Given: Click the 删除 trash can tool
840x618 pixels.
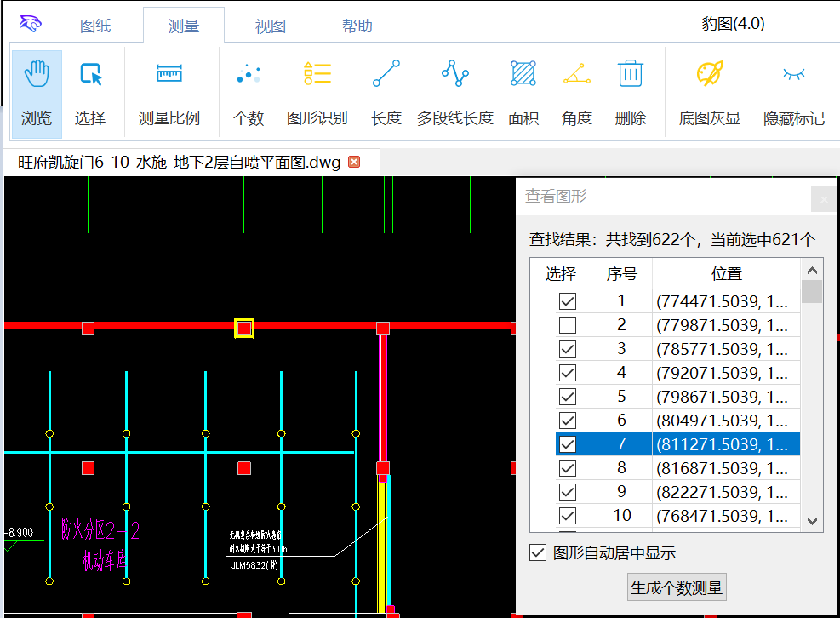Looking at the screenshot, I should click(630, 94).
